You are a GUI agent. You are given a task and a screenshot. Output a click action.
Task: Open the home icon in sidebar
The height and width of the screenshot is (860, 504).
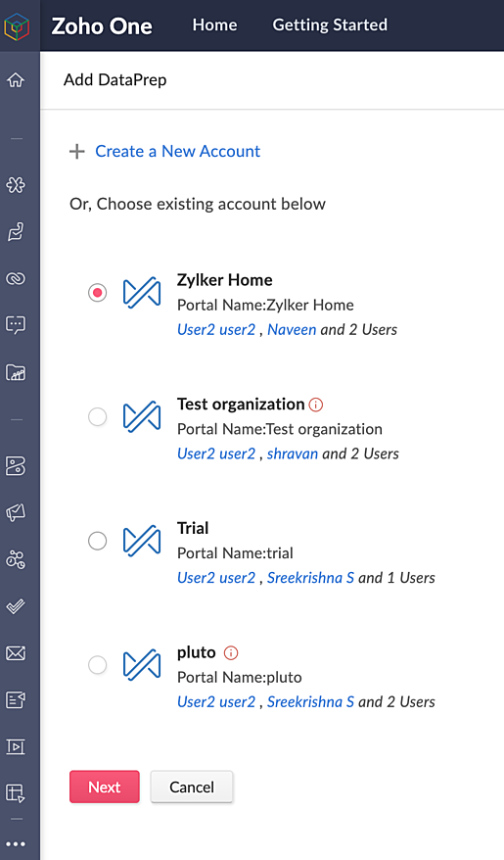coord(16,79)
